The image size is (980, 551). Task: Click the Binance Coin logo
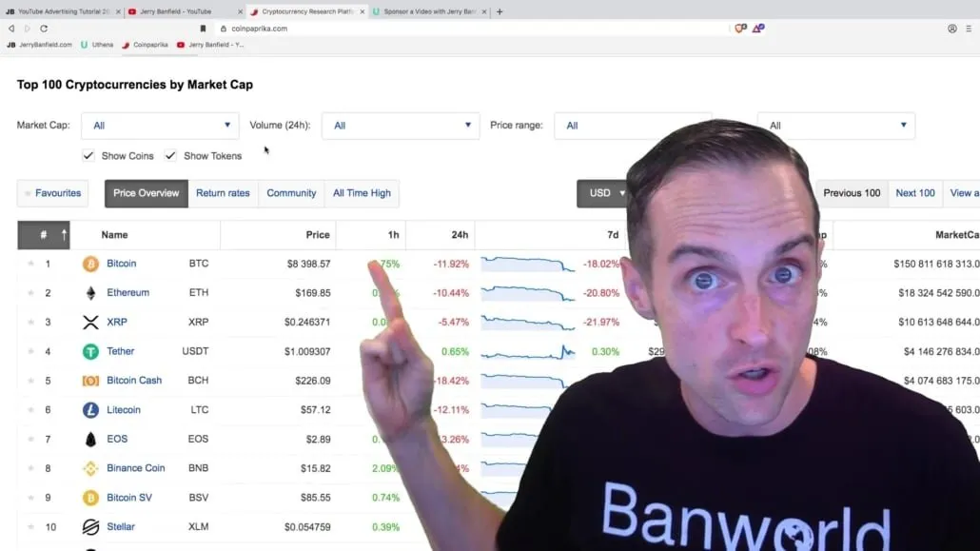[x=90, y=468]
